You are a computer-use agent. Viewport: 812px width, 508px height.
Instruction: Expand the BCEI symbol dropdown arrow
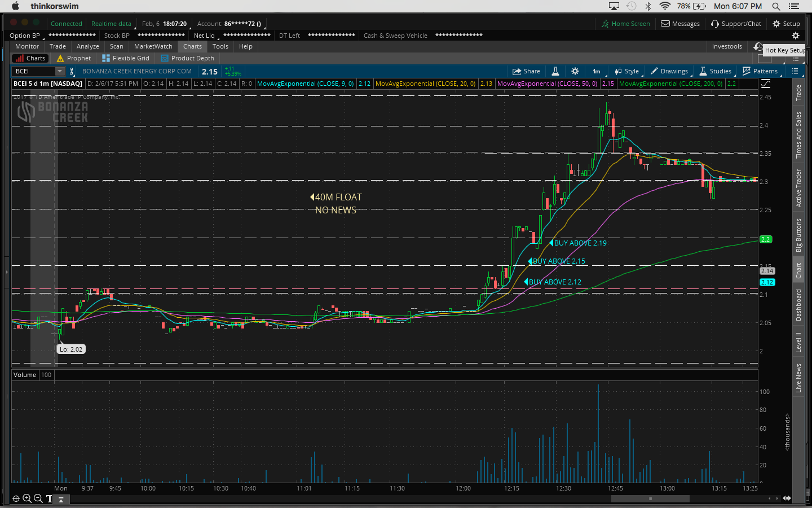coord(60,71)
